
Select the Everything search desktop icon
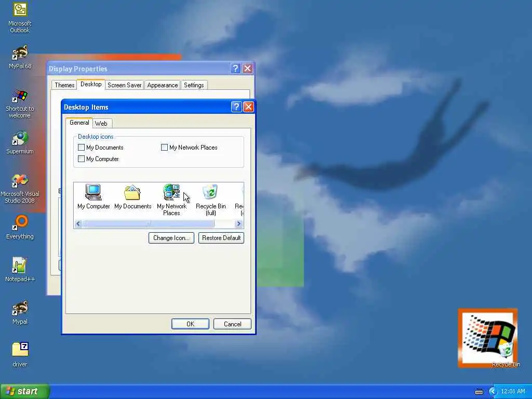coord(20,228)
